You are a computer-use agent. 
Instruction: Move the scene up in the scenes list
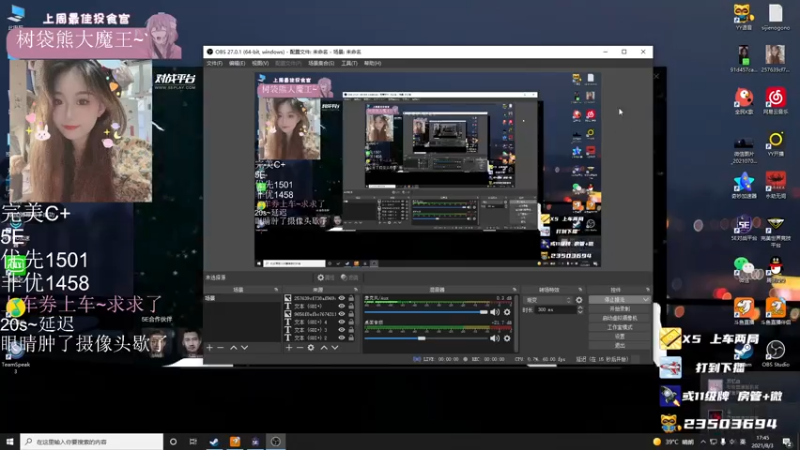click(x=233, y=347)
